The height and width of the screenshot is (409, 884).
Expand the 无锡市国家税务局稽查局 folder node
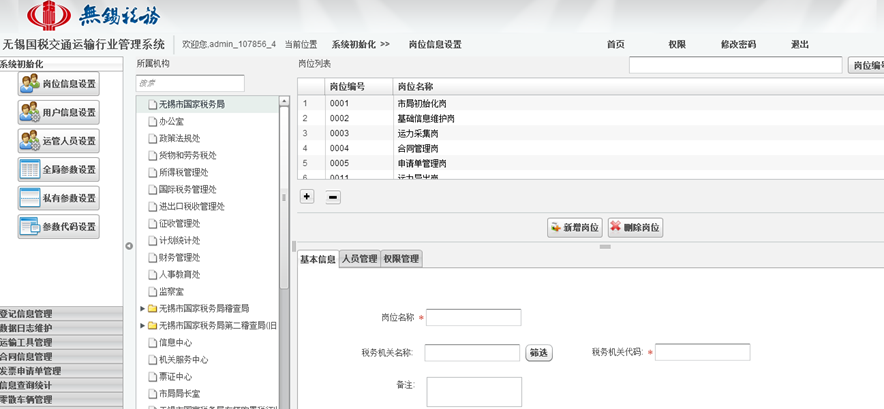(142, 309)
